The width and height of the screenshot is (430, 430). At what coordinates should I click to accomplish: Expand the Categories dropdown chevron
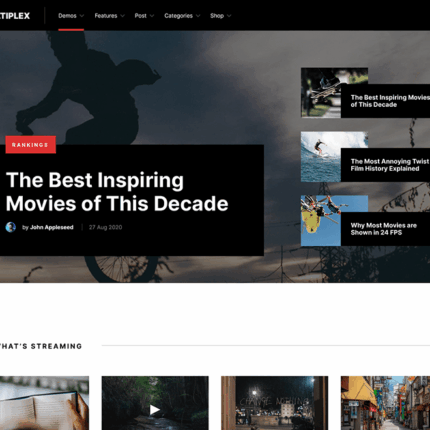[198, 16]
